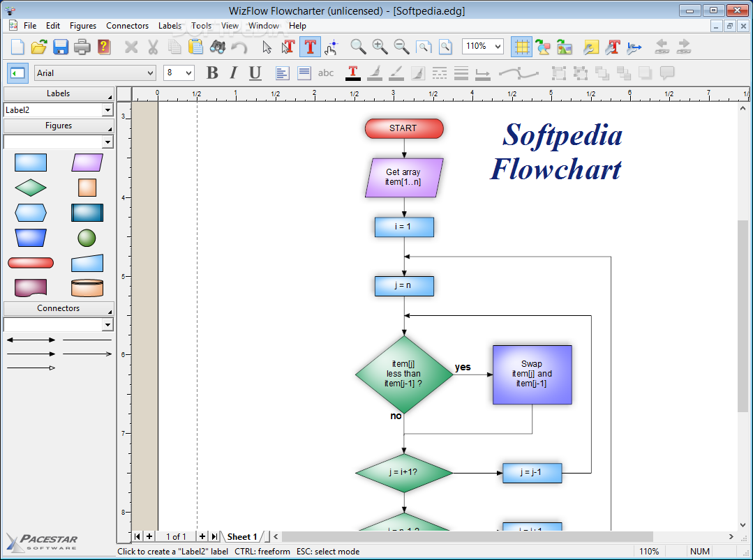This screenshot has height=560, width=753.
Task: Go to the last sheet button
Action: 214,536
